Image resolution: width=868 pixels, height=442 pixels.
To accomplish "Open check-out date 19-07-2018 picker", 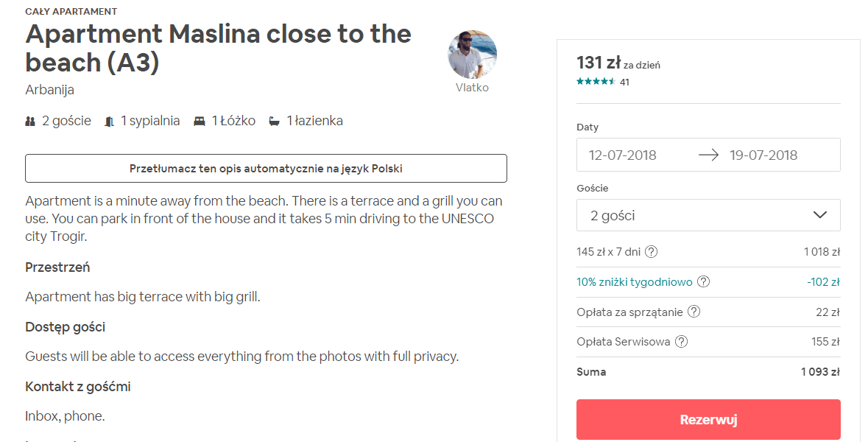I will coord(763,155).
